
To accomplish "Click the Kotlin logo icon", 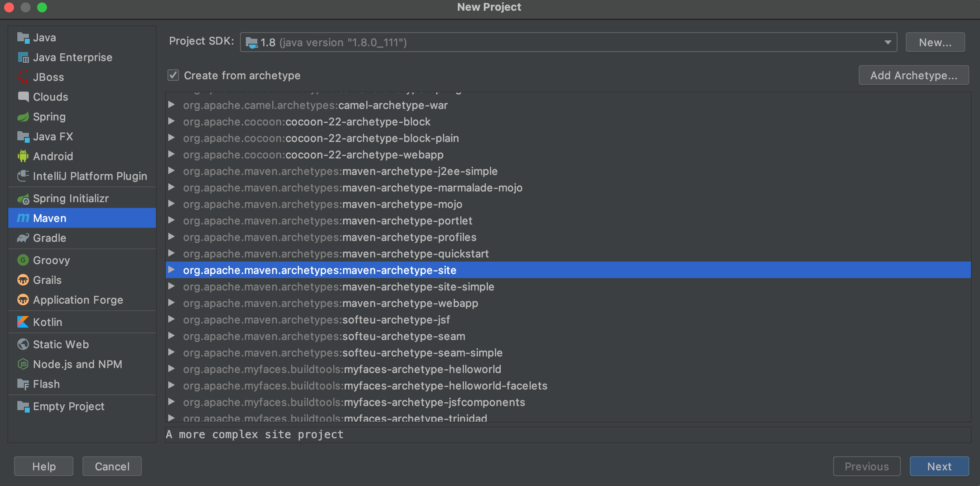I will pos(23,322).
